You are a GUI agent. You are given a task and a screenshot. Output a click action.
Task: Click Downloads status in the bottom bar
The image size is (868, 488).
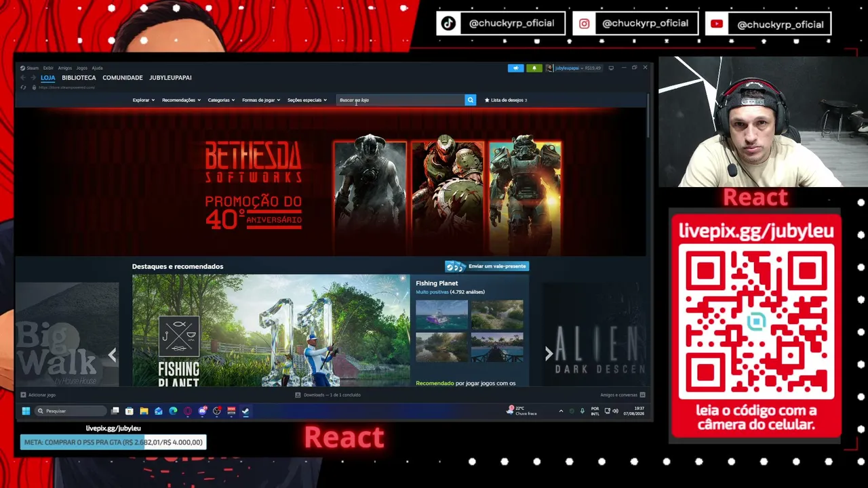point(328,394)
